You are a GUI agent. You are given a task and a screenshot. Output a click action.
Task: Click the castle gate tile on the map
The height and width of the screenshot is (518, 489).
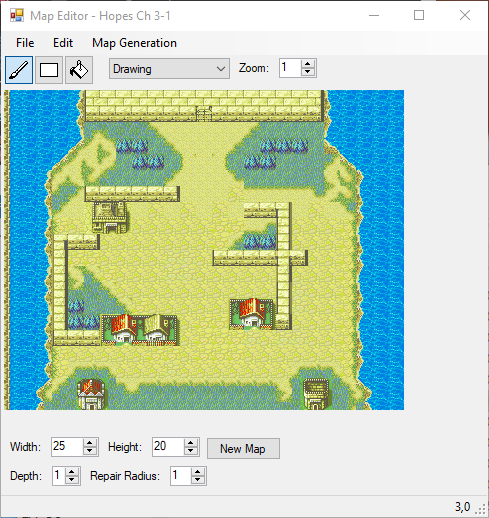pyautogui.click(x=204, y=113)
